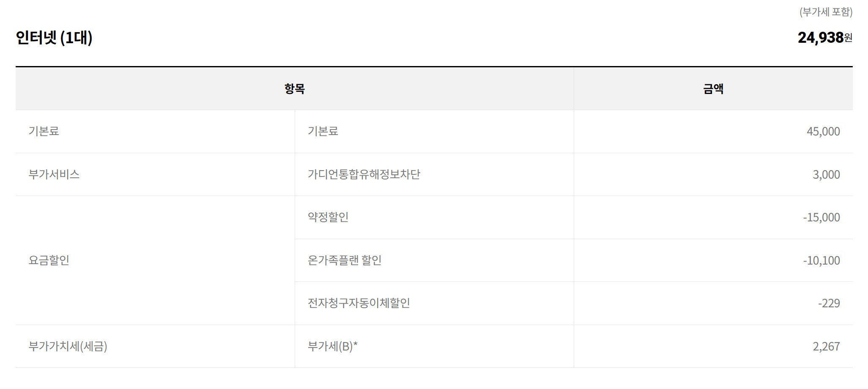This screenshot has height=389, width=868.
Task: Select the 약정할인 discount item
Action: (x=328, y=217)
